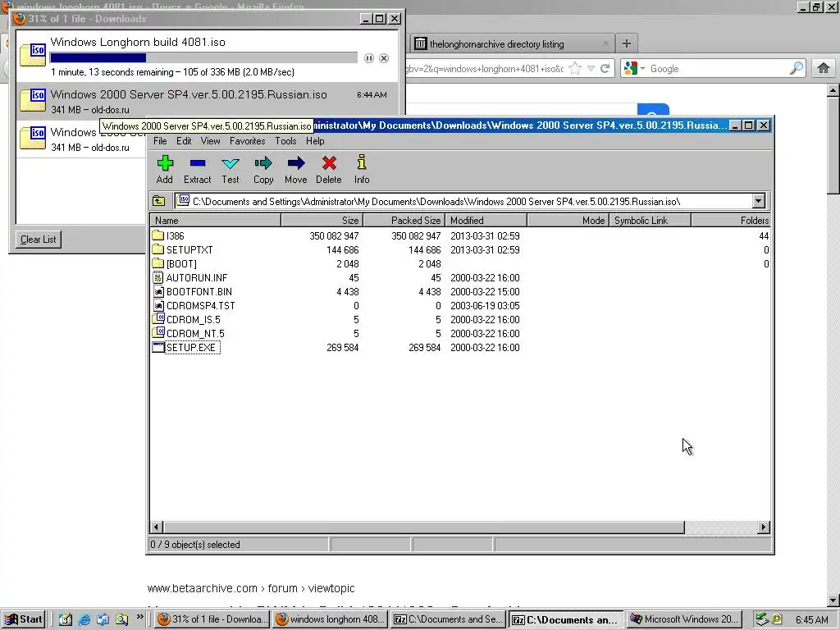Click the Firefox page scroll down arrow

tap(833, 600)
